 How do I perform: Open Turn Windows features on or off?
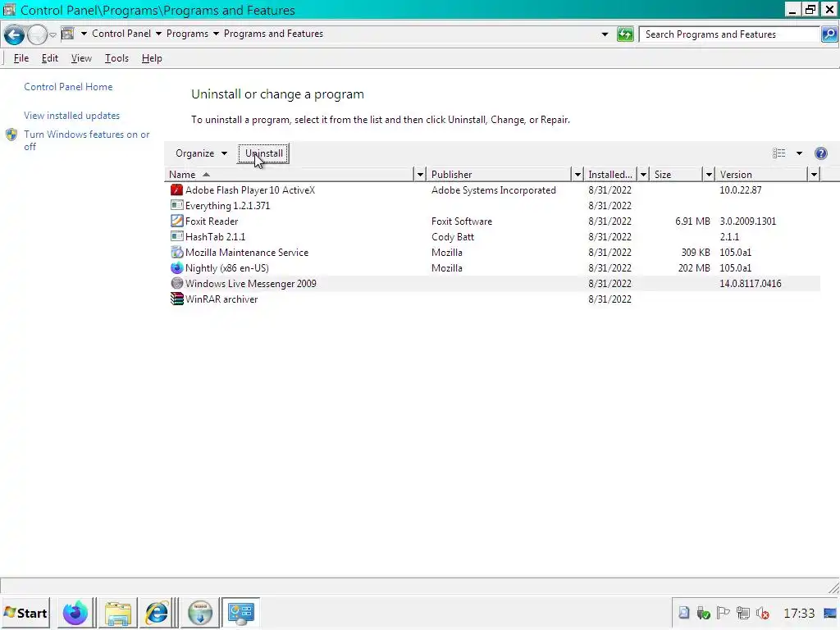click(87, 140)
